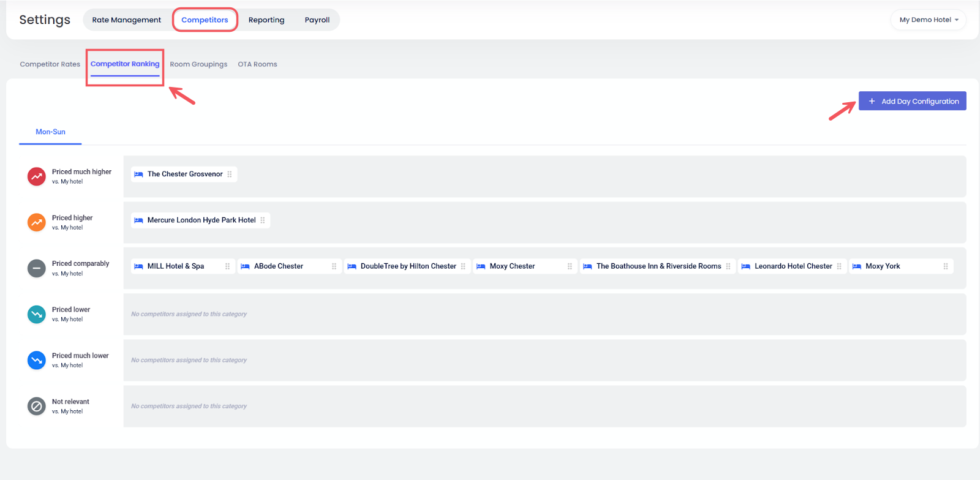Go to the Payroll section
This screenshot has width=980, height=480.
[x=317, y=20]
